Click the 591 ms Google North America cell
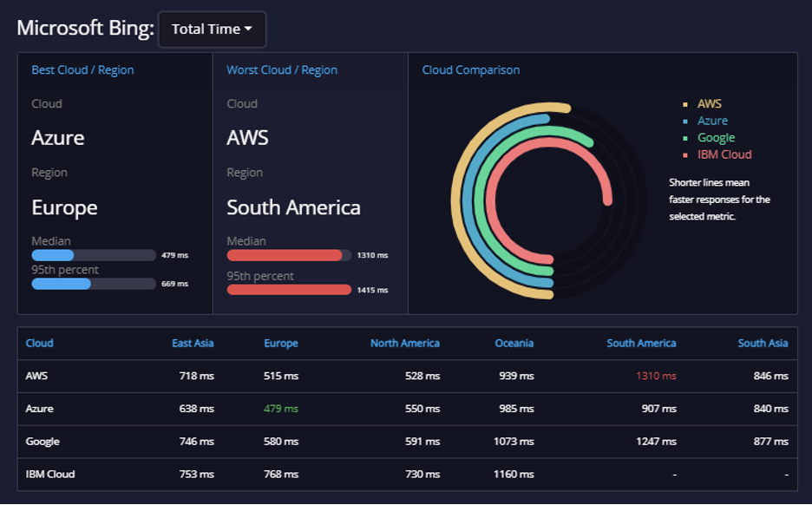This screenshot has height=505, width=812. point(422,442)
